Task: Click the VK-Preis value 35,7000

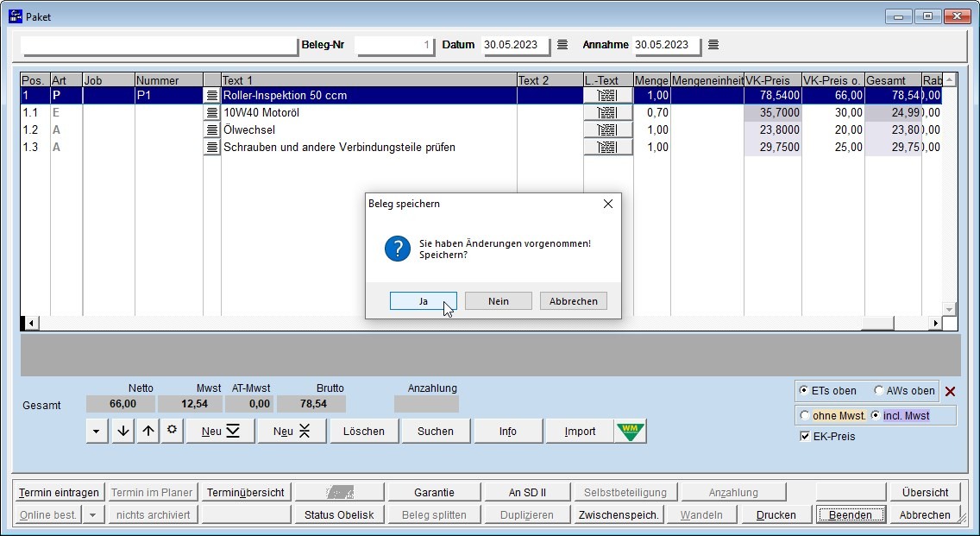Action: pos(772,112)
